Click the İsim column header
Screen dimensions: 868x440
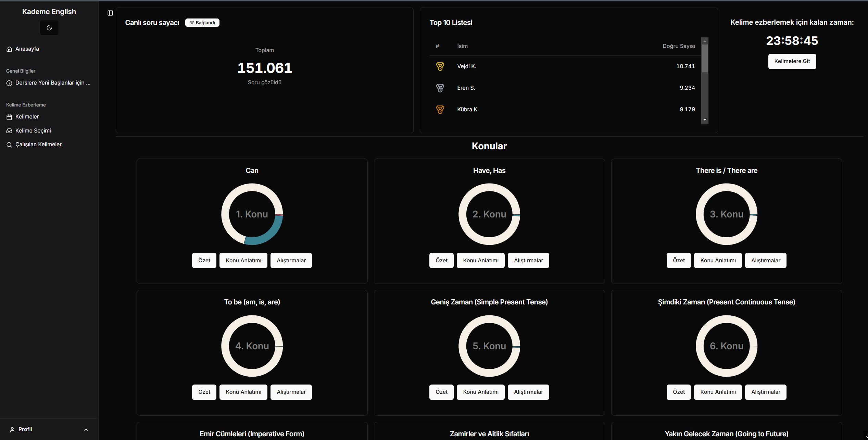462,46
